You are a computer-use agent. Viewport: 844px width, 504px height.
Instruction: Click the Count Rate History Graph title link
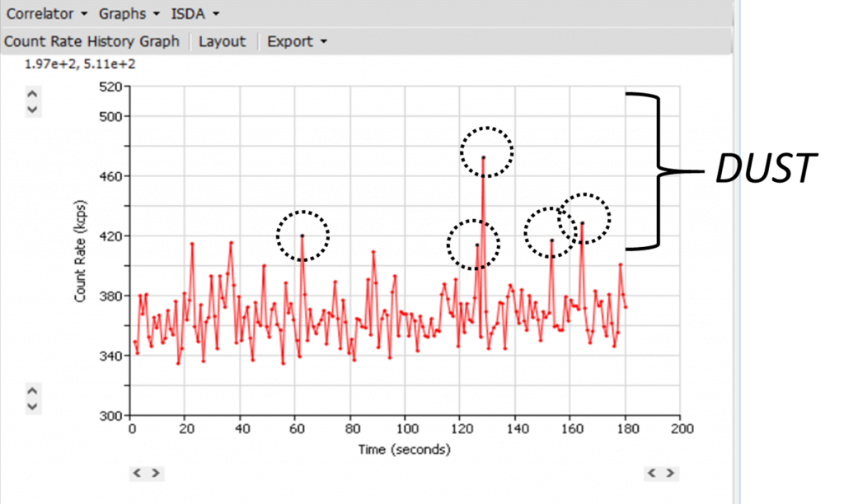tap(92, 41)
